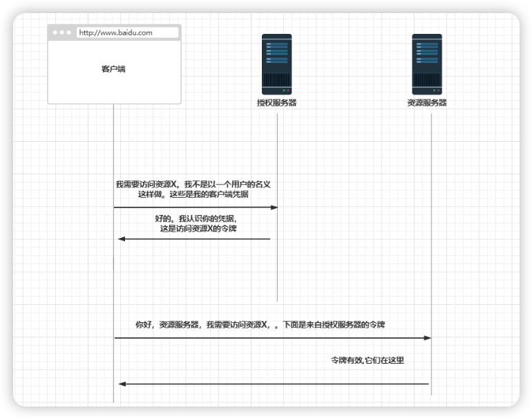Select text 好的。我认识你的凭据,
Screen dimensions: 532x419
pyautogui.click(x=196, y=218)
